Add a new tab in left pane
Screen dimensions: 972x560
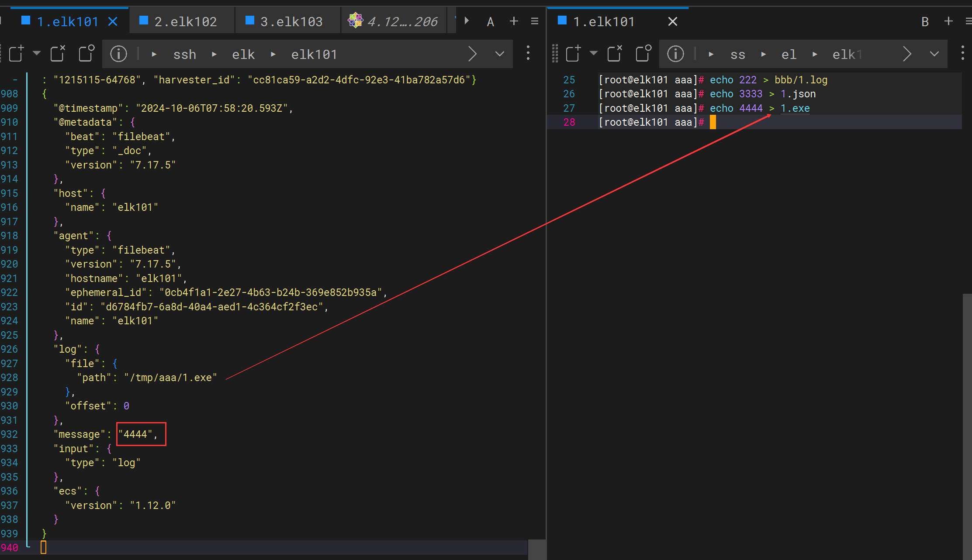[514, 21]
